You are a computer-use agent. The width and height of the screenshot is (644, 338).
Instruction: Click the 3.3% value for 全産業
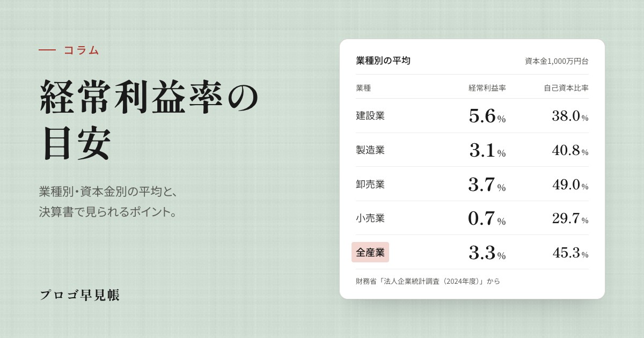tap(487, 253)
